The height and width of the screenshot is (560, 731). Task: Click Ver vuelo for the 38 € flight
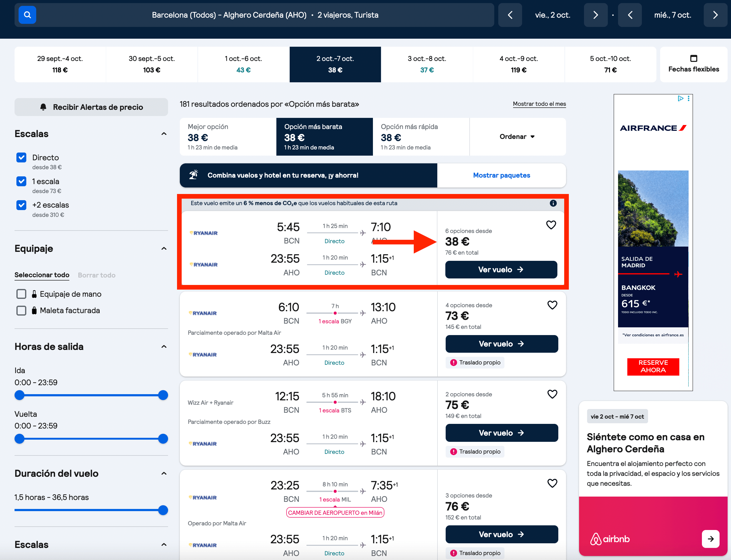[501, 269]
